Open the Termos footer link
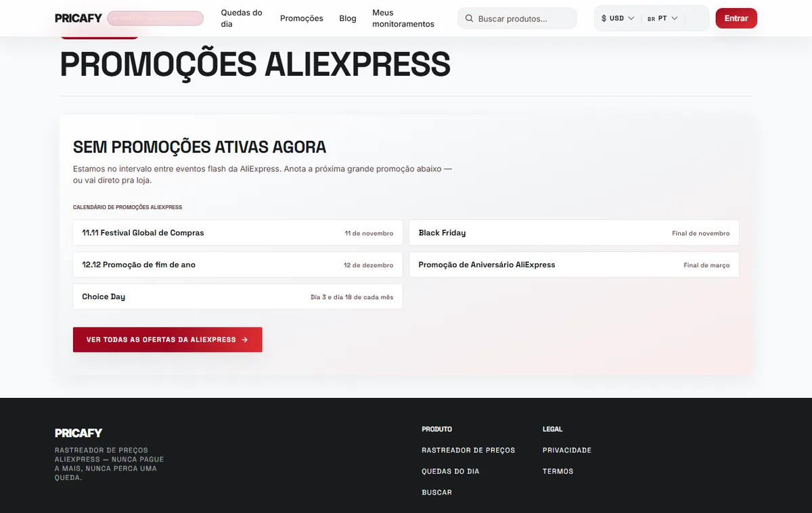This screenshot has height=513, width=812. pos(558,471)
